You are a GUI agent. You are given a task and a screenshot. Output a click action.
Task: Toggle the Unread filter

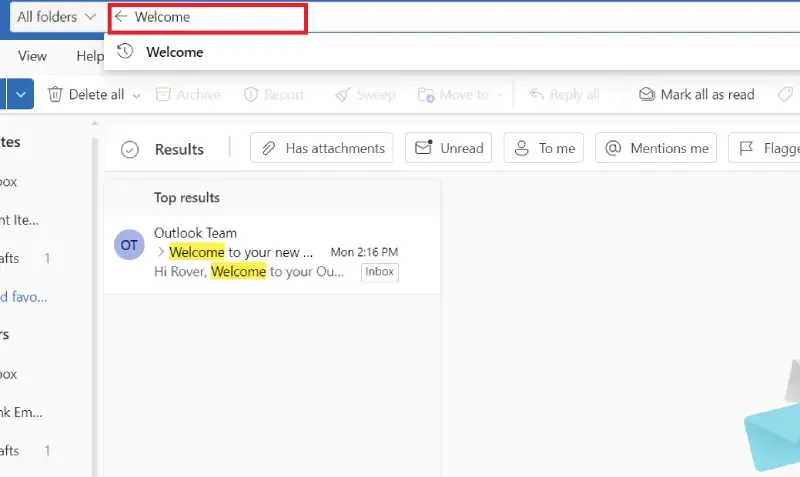(x=448, y=148)
